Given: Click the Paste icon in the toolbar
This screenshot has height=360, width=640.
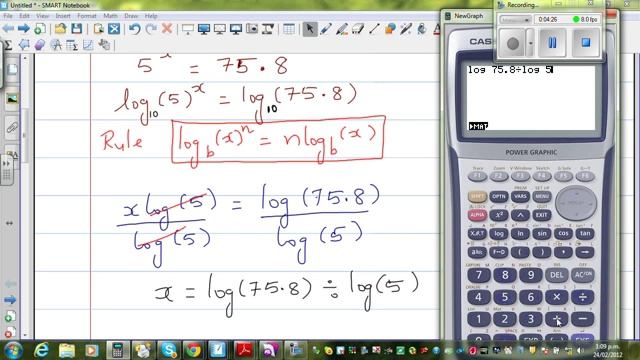Looking at the screenshot, I should coord(98,29).
